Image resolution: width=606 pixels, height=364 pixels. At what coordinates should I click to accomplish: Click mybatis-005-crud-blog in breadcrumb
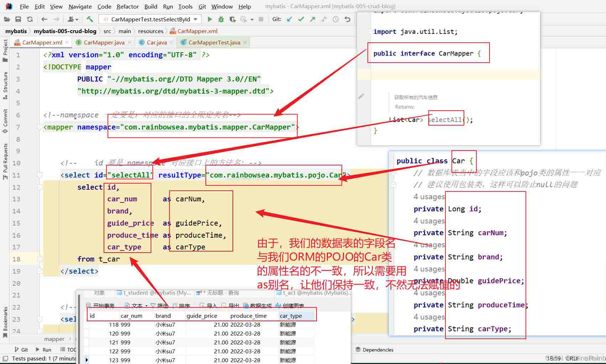65,31
